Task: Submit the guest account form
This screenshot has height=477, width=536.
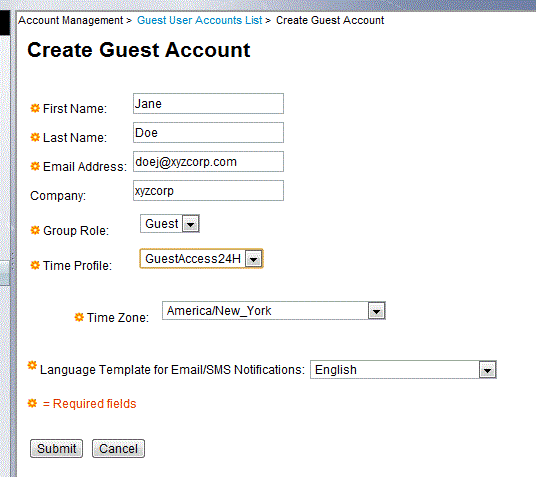Action: (56, 448)
